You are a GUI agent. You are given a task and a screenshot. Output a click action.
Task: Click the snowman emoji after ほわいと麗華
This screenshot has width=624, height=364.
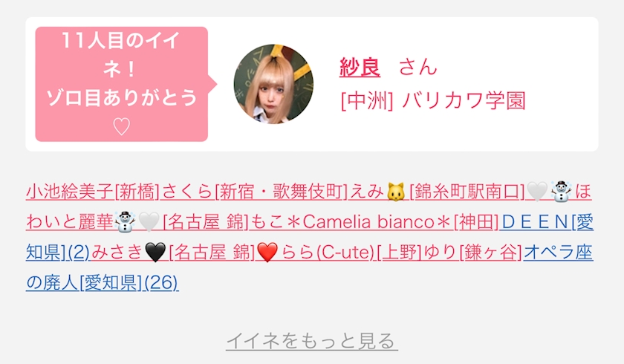click(125, 222)
